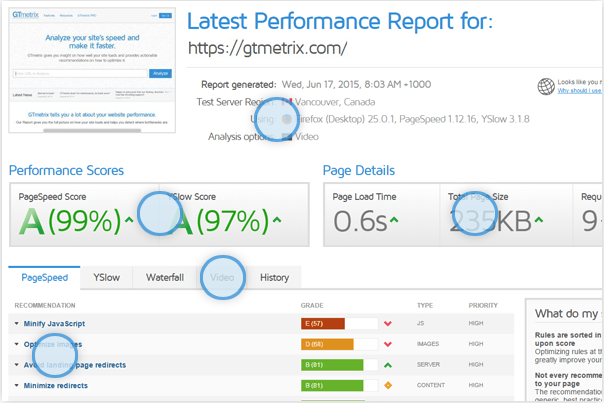
Task: Click the green up arrow beside PageSpeed A(99%)
Action: (x=129, y=220)
